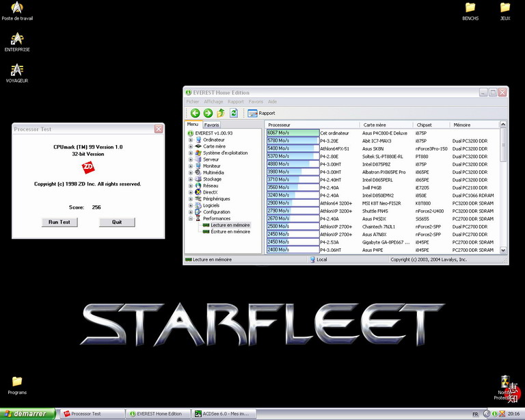Screen dimensions: 525x420
Task: Open the JEUX desktop folder
Action: click(x=505, y=12)
